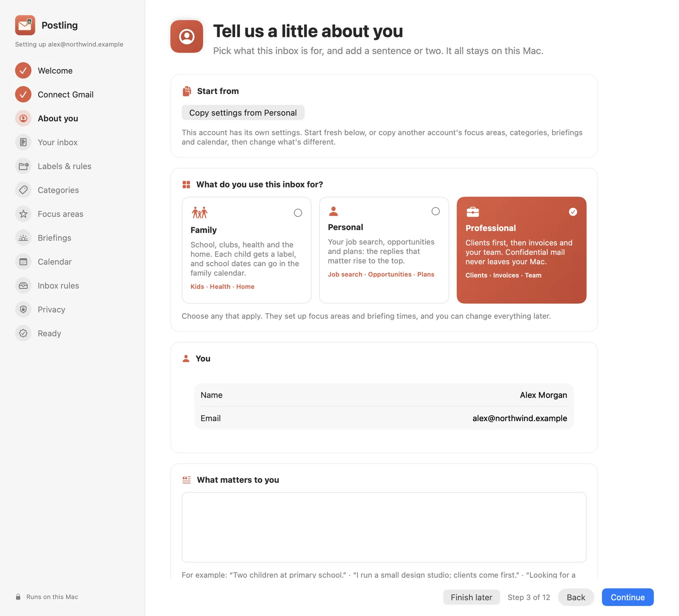Click the Connect Gmail checkmark icon
The width and height of the screenshot is (679, 616).
pos(23,94)
